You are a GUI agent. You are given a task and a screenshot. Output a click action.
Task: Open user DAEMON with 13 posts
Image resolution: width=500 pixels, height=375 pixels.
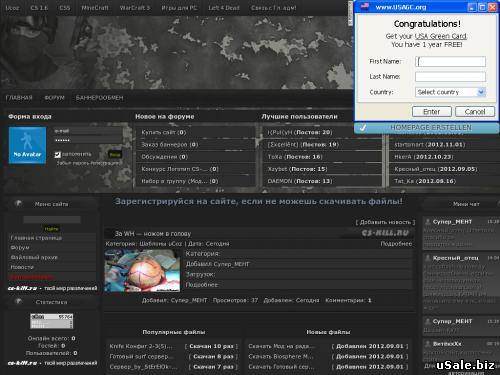pyautogui.click(x=300, y=181)
